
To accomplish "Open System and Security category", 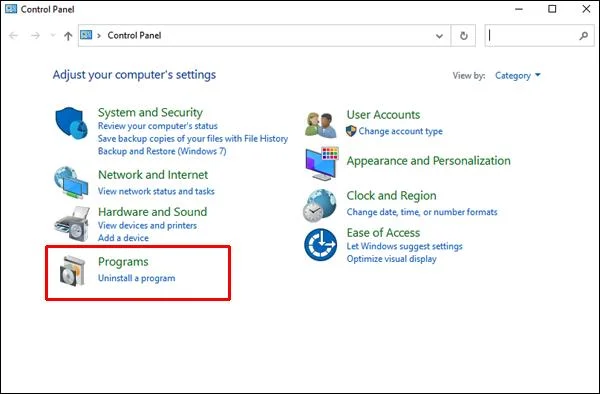I will click(x=150, y=112).
